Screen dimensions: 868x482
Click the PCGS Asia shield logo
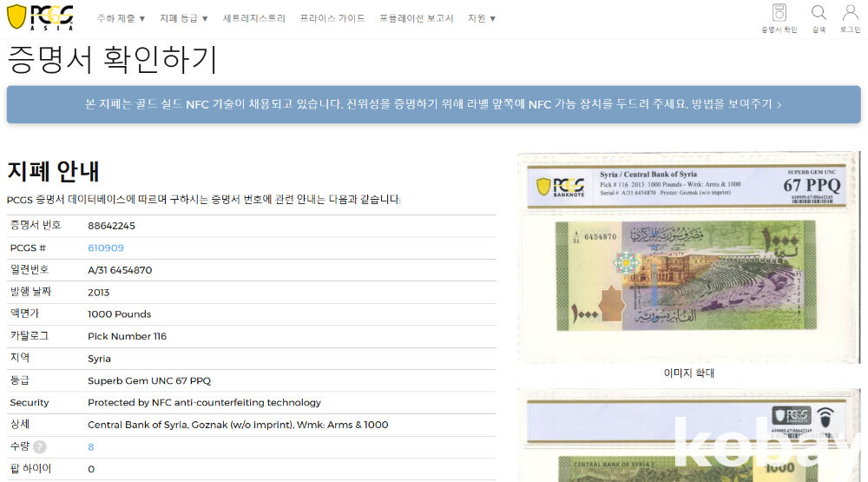point(40,17)
